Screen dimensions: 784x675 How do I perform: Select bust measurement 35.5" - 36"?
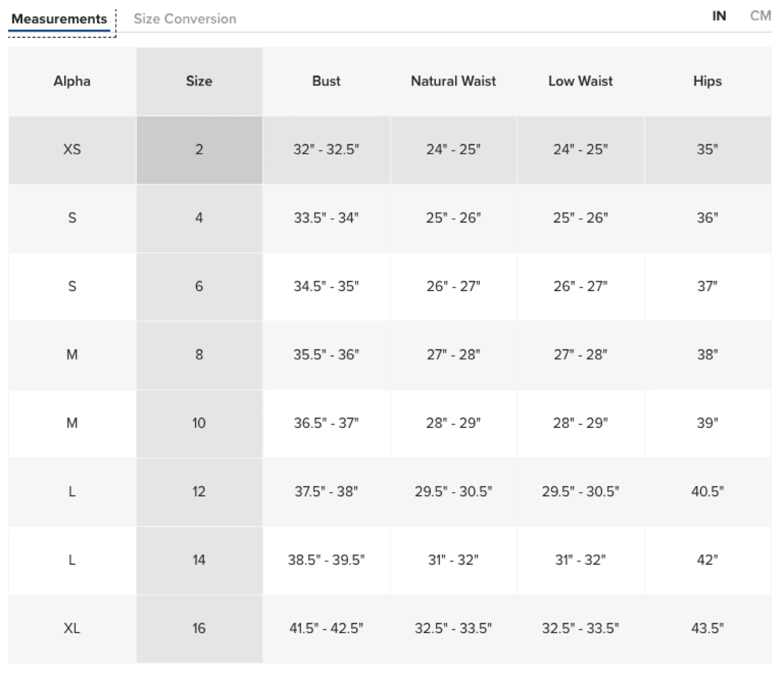[x=326, y=355]
